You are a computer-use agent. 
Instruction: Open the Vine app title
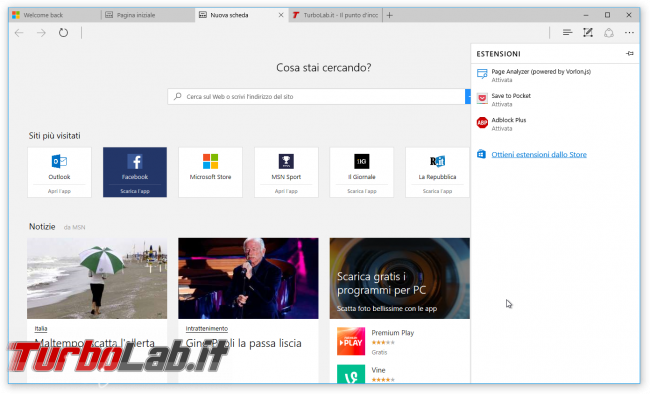point(378,370)
